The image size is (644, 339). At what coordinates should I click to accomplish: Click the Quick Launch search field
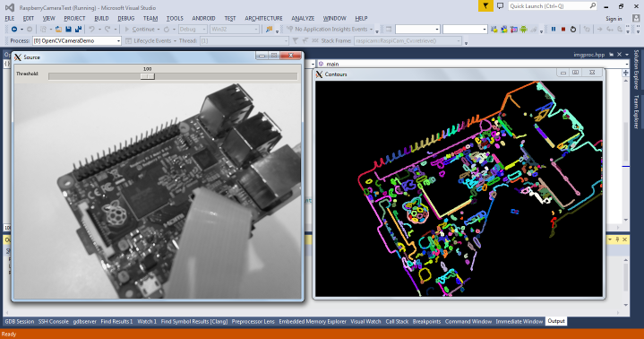point(553,5)
